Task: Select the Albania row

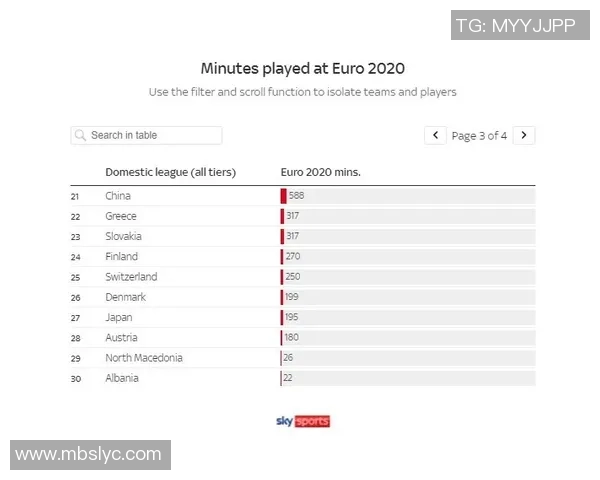Action: tap(122, 378)
